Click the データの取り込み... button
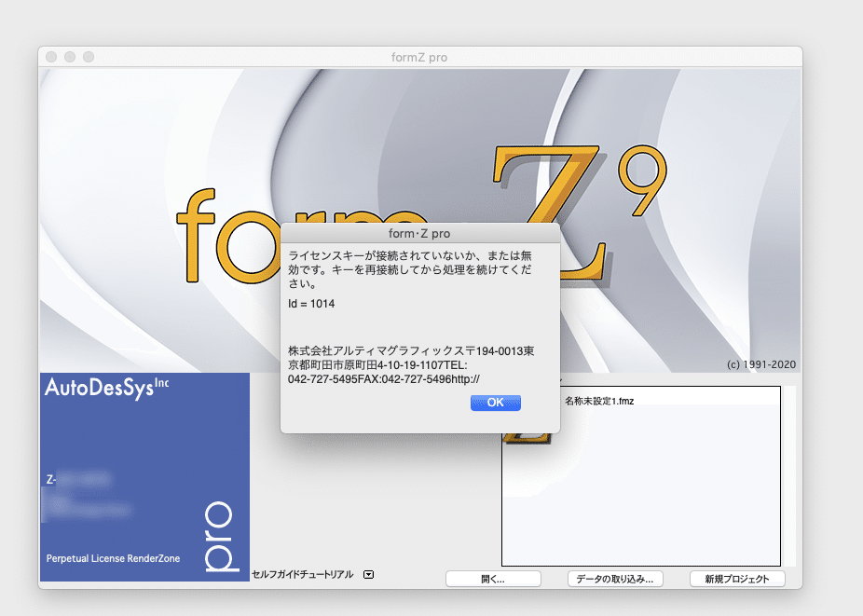 [x=615, y=579]
